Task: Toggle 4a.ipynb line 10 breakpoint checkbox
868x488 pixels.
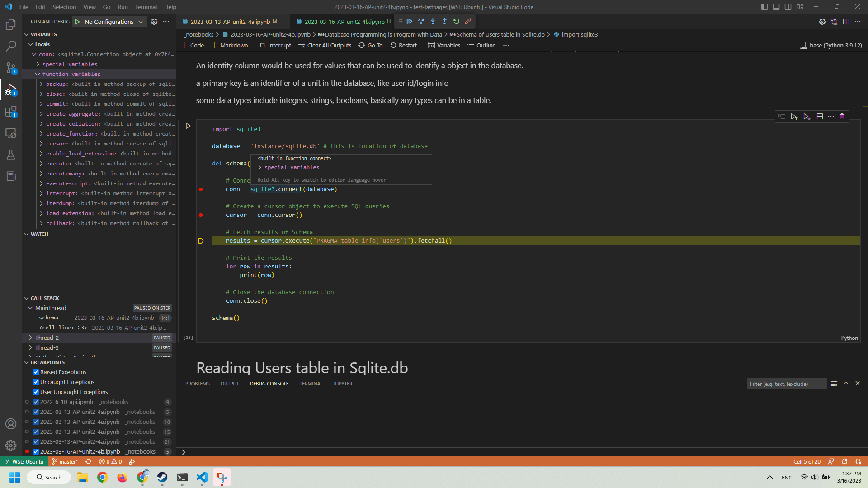Action: click(36, 422)
